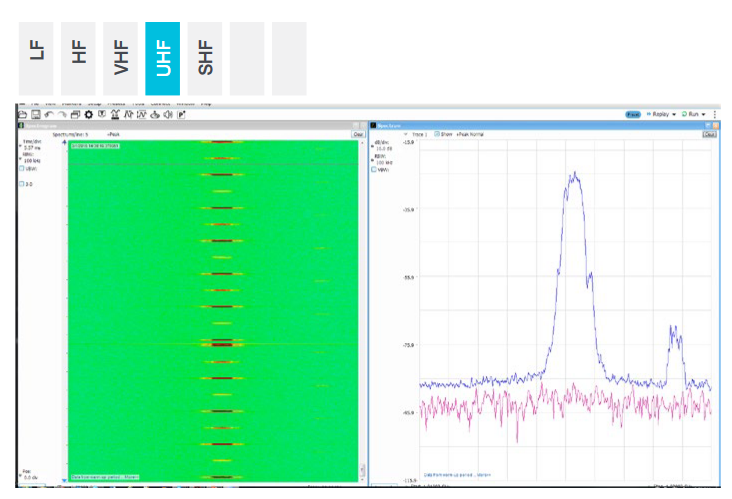Click the Open file folder icon
Image resolution: width=732 pixels, height=499 pixels.
(x=22, y=115)
